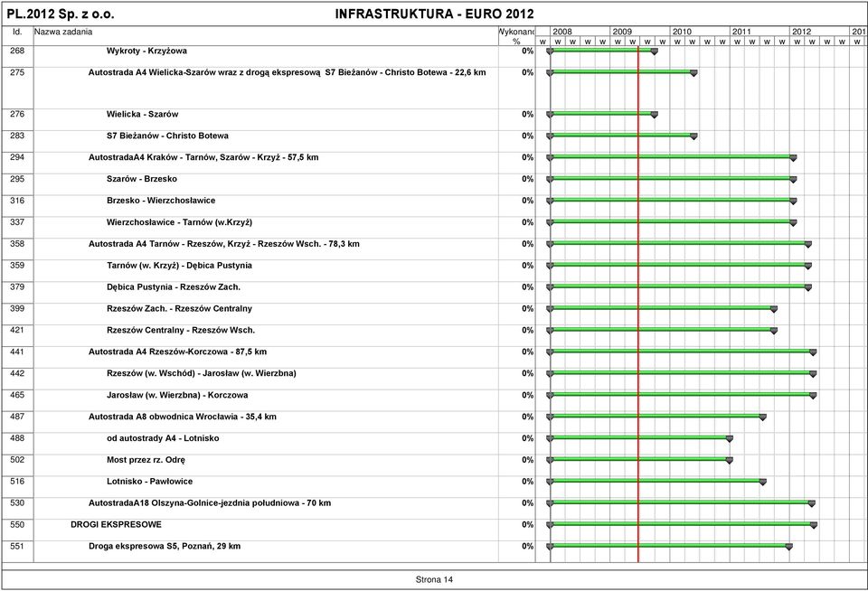Screen dimensions: 868x591
Task: Select the 2012 year label in the timeline
Action: tap(802, 32)
